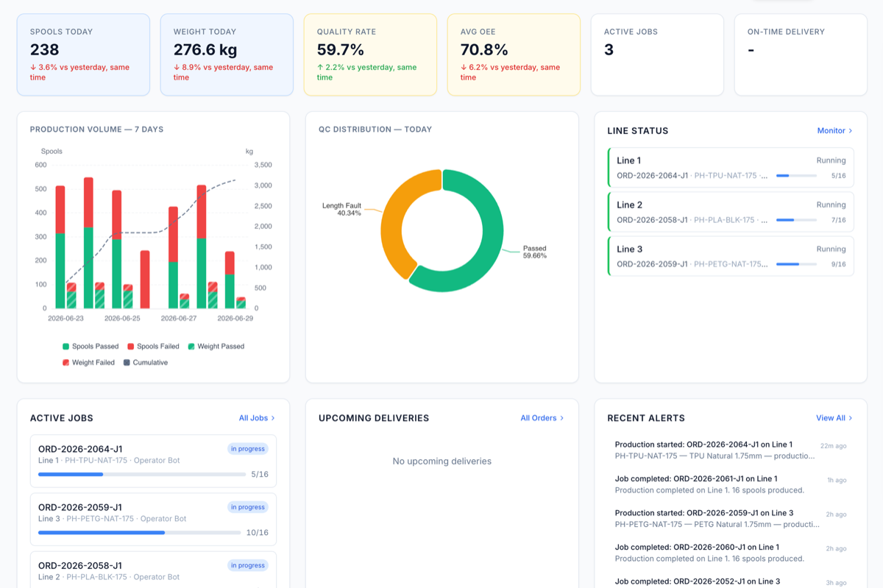Open alert Job completed ORD-2026-2061-J1 on Line 1
This screenshot has width=883, height=588.
[x=731, y=484]
